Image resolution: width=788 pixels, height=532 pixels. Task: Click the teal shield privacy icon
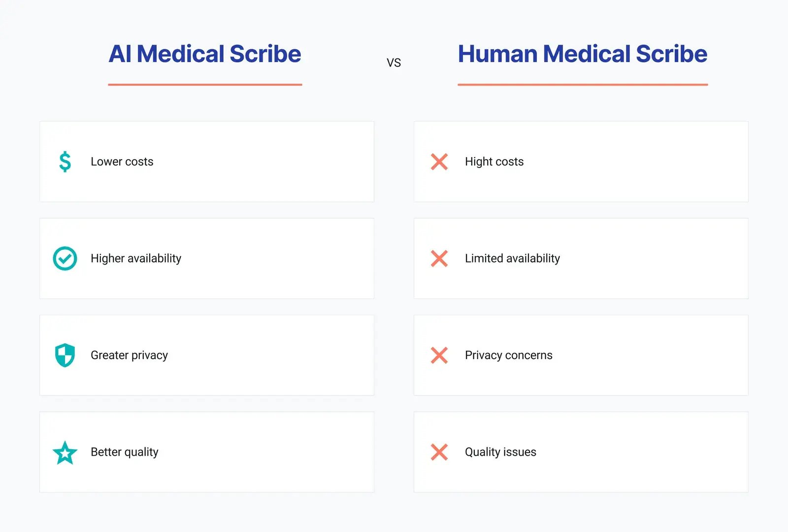click(x=65, y=355)
